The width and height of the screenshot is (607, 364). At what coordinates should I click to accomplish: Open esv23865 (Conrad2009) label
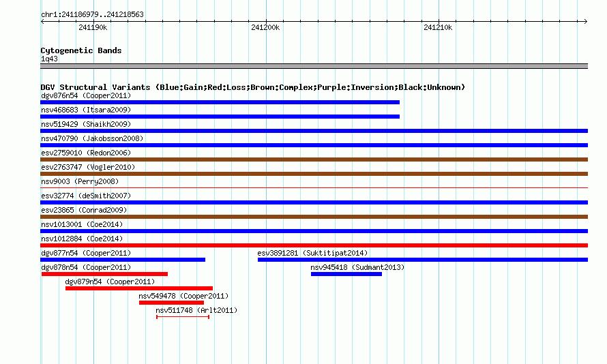84,210
